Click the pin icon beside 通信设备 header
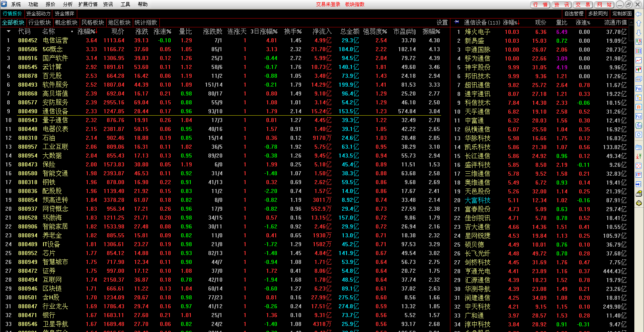 [x=456, y=22]
